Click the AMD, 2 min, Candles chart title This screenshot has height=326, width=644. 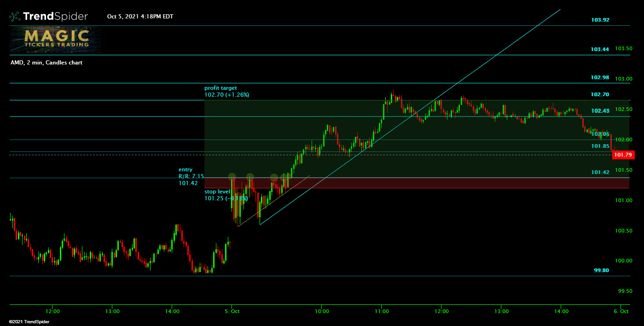46,63
